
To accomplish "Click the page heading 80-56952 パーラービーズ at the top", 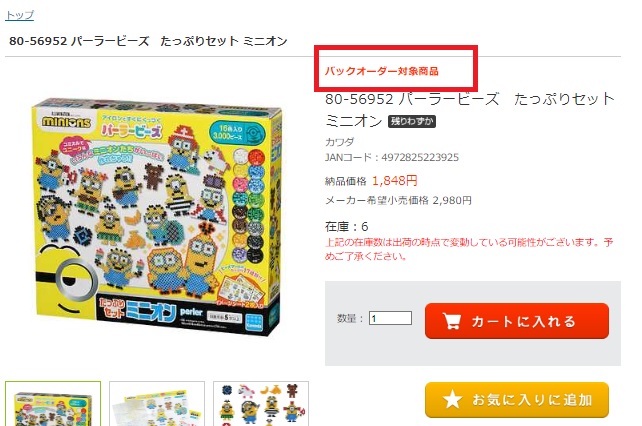I will [x=148, y=41].
